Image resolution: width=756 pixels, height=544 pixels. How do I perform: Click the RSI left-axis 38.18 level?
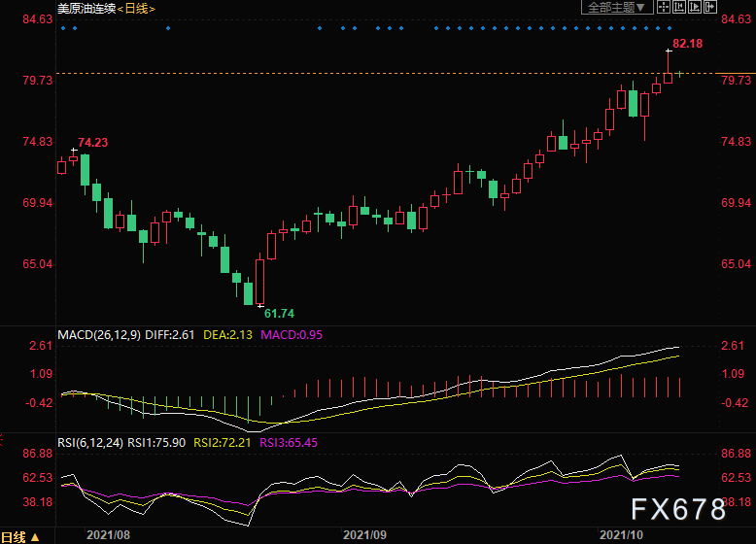coord(38,501)
